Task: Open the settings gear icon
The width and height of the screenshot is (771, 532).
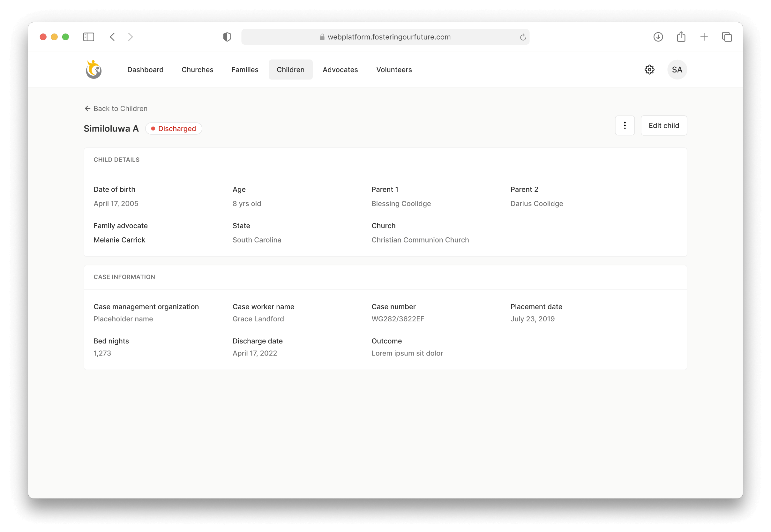Action: 649,70
